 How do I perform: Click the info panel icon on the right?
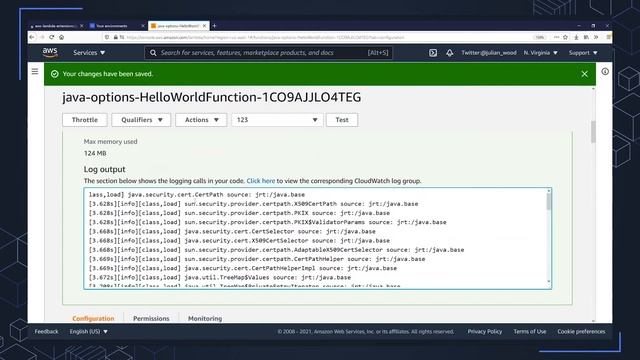click(x=605, y=71)
